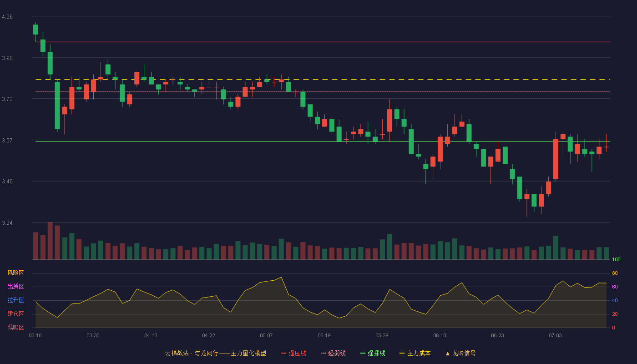The height and width of the screenshot is (364, 637).
Task: Click the 07-03 date label
Action: click(x=555, y=335)
